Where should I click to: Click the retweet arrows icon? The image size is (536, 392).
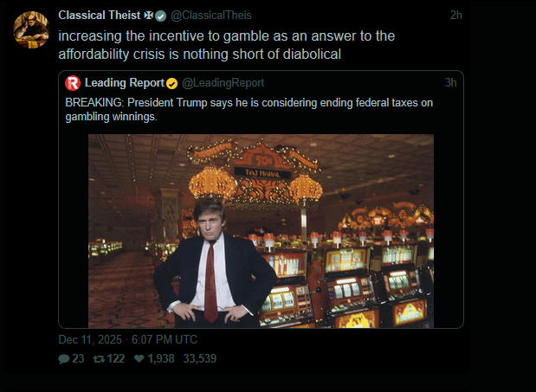click(98, 360)
